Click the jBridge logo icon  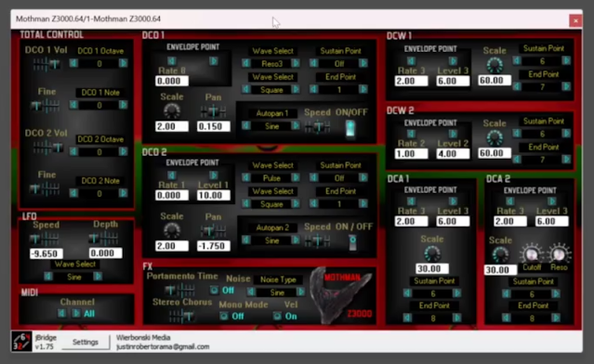[x=21, y=342]
